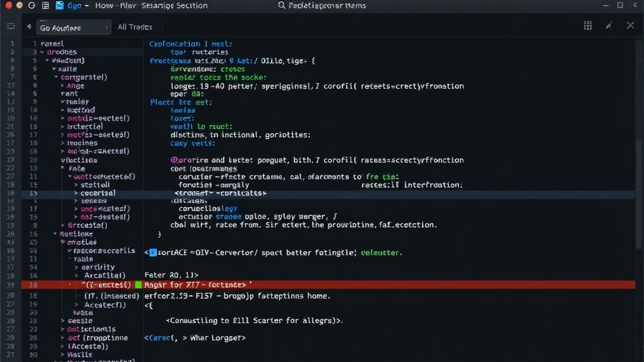Click the grid view icon

588,26
